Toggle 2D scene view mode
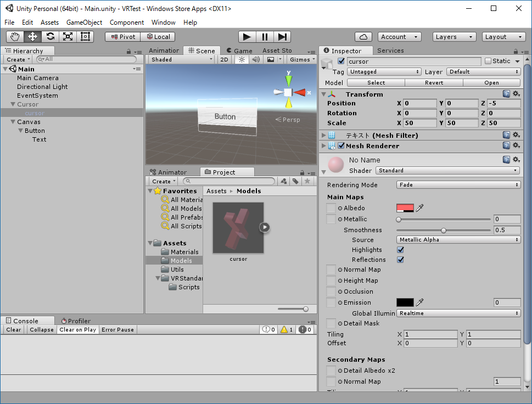Viewport: 532px width, 404px height. point(224,59)
